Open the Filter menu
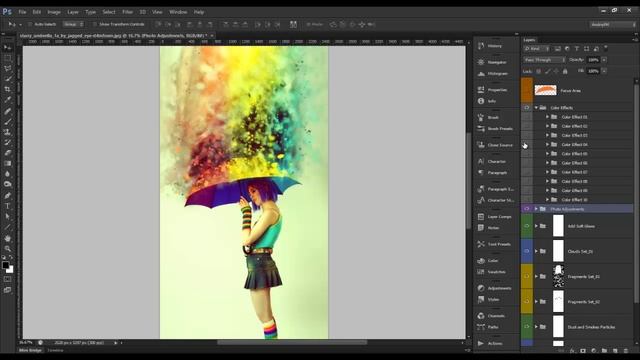640x360 pixels. point(127,12)
